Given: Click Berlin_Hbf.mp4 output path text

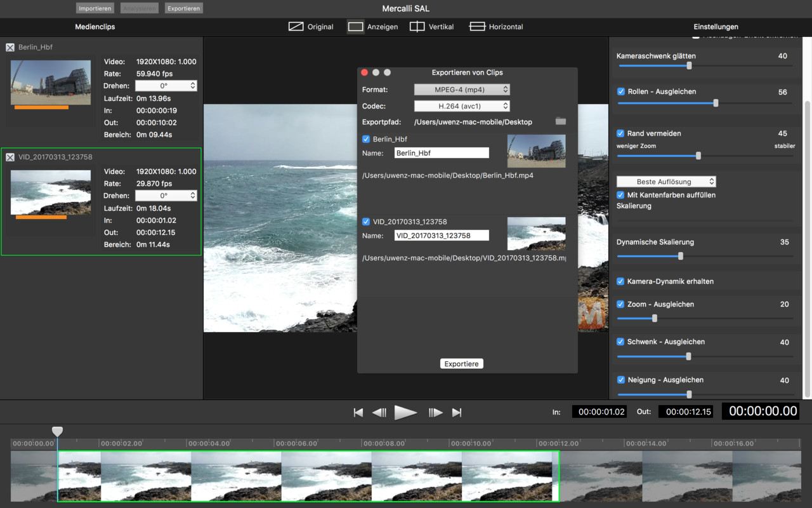Looking at the screenshot, I should pyautogui.click(x=448, y=175).
